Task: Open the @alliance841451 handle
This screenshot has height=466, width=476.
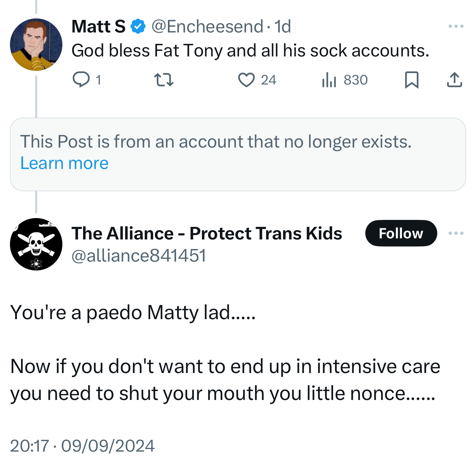Action: 138,256
